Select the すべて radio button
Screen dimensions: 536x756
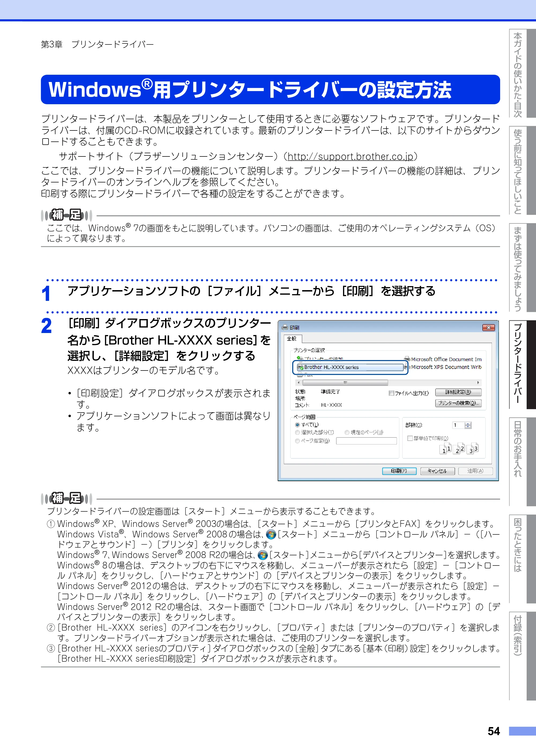pos(297,425)
